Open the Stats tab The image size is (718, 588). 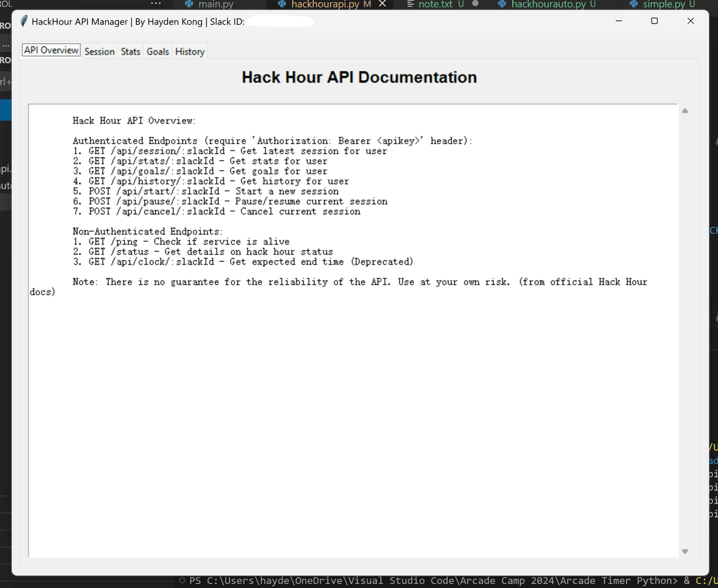coord(131,52)
